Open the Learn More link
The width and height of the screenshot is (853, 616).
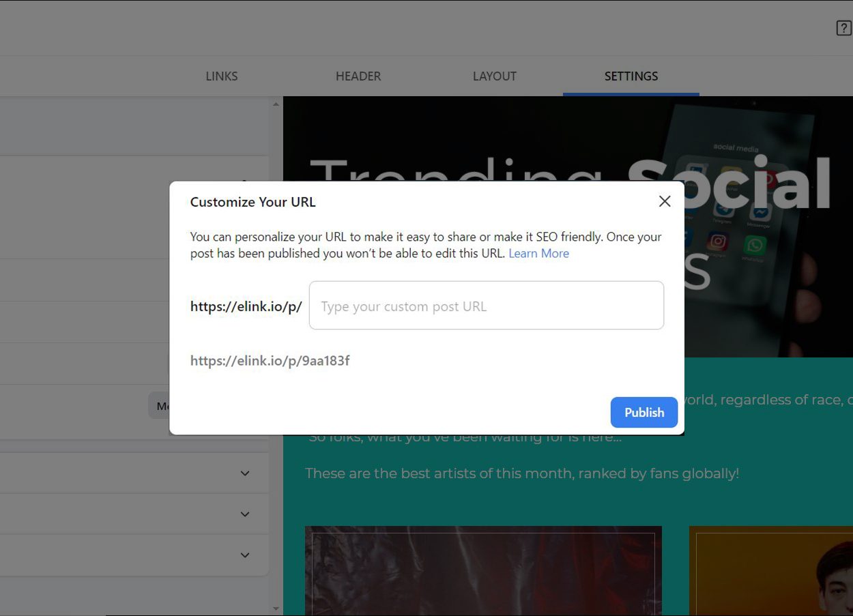(538, 253)
